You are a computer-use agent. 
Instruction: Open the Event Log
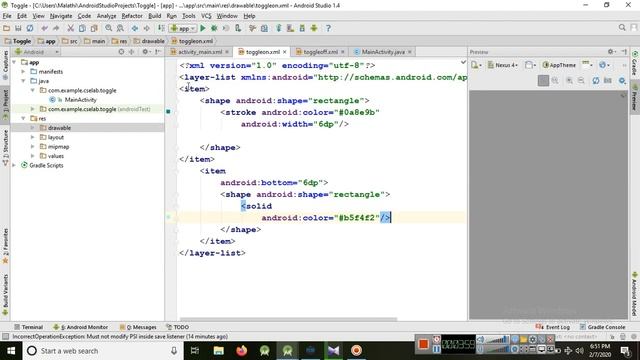point(553,327)
